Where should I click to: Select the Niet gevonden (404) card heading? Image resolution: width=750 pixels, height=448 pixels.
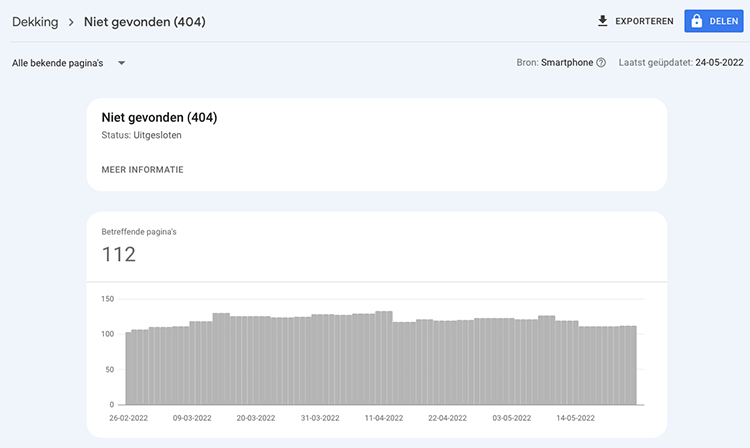(159, 117)
